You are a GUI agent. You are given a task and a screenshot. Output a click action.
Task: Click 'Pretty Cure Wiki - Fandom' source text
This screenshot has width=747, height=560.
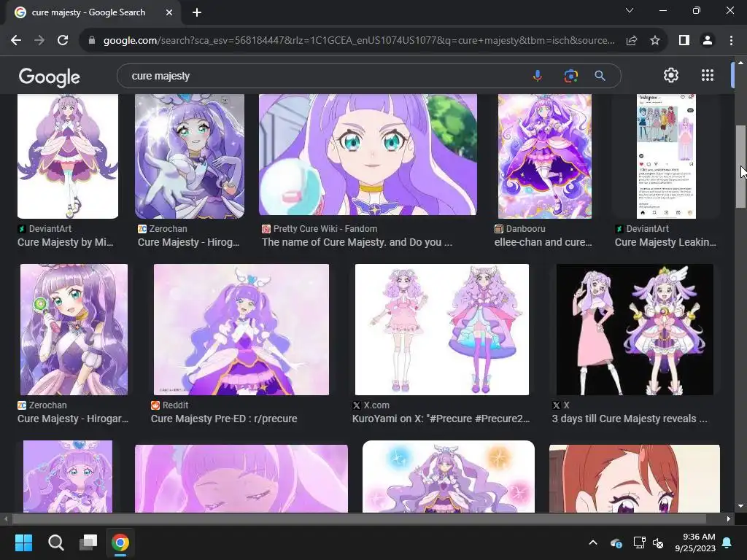click(x=325, y=228)
